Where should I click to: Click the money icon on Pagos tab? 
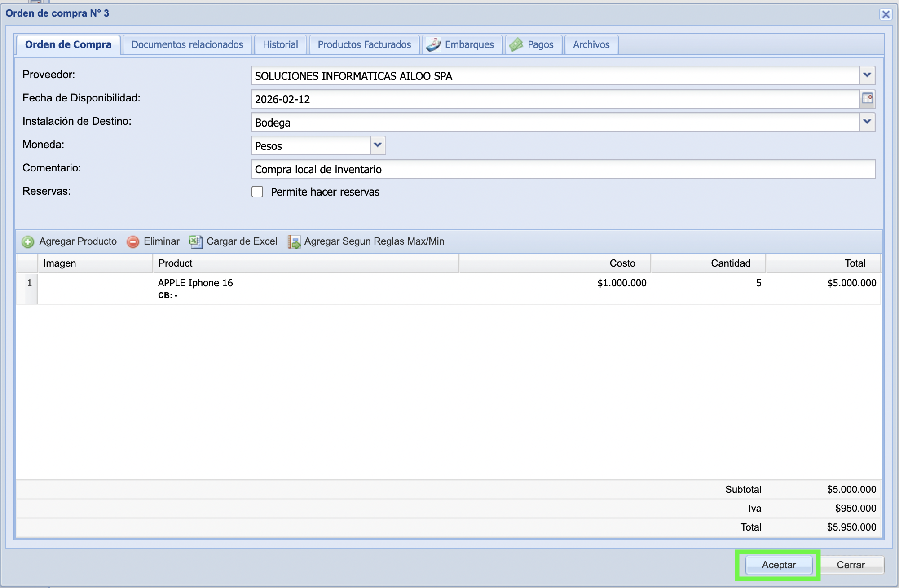tap(516, 44)
